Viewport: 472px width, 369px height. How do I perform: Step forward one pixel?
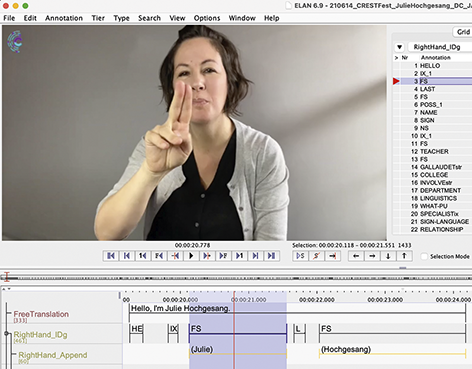tap(207, 256)
